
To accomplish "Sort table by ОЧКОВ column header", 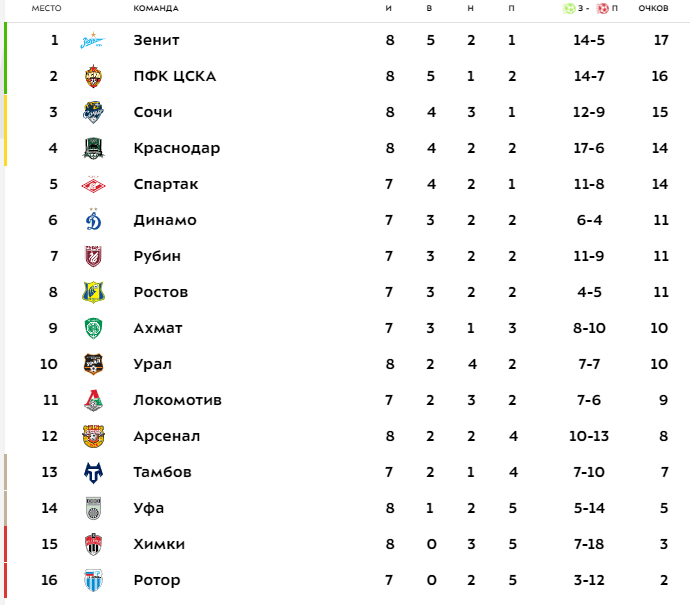I will (653, 8).
